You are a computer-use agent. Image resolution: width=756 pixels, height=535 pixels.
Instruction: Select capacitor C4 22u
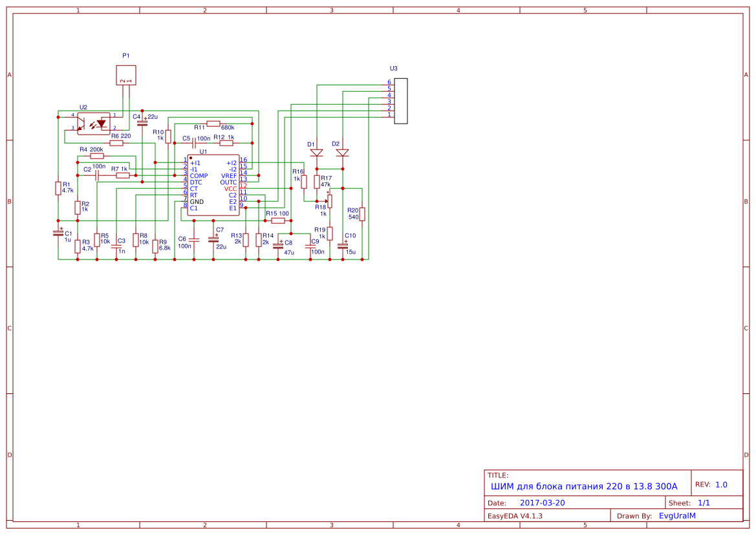click(142, 122)
